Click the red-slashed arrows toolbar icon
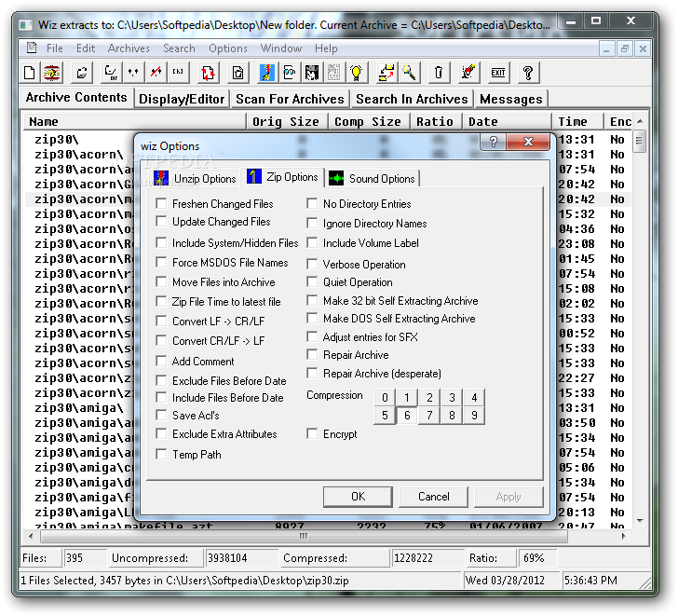678x616 pixels. pos(156,73)
